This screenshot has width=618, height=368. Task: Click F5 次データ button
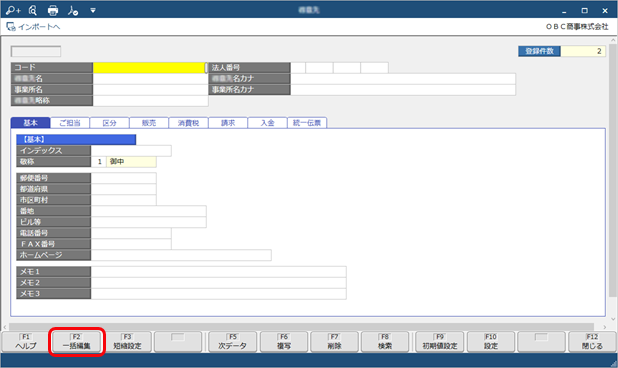(233, 342)
